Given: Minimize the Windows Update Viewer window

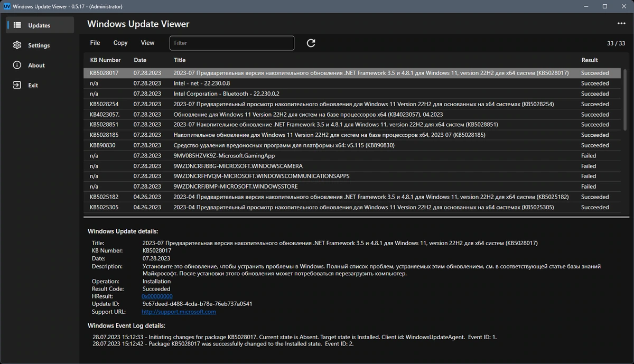Looking at the screenshot, I should pyautogui.click(x=586, y=6).
